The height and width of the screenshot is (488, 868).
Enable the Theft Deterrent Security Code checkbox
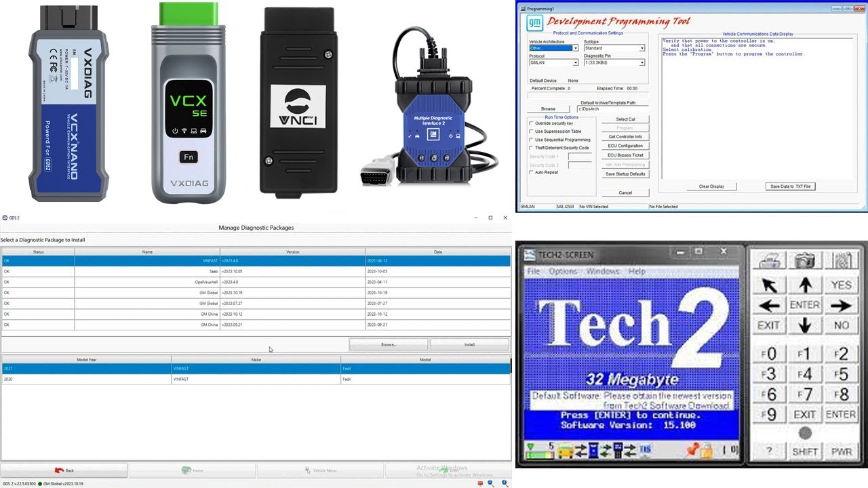tap(531, 148)
